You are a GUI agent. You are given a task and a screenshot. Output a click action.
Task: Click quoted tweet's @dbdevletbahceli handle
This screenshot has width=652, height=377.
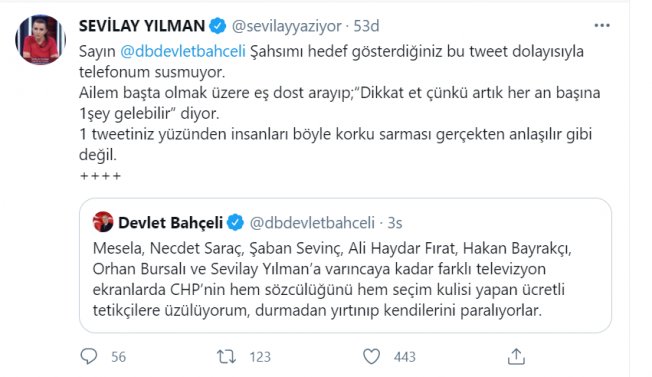coord(312,223)
